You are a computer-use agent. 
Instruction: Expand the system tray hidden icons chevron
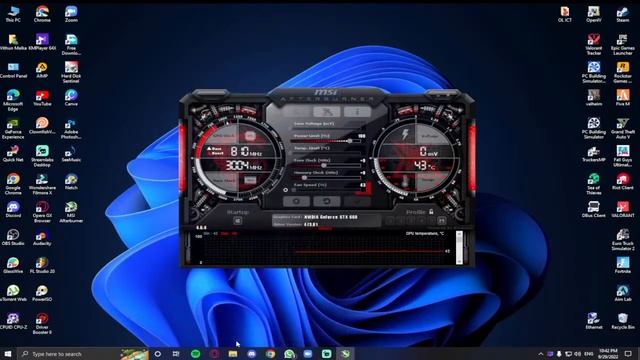pos(540,354)
